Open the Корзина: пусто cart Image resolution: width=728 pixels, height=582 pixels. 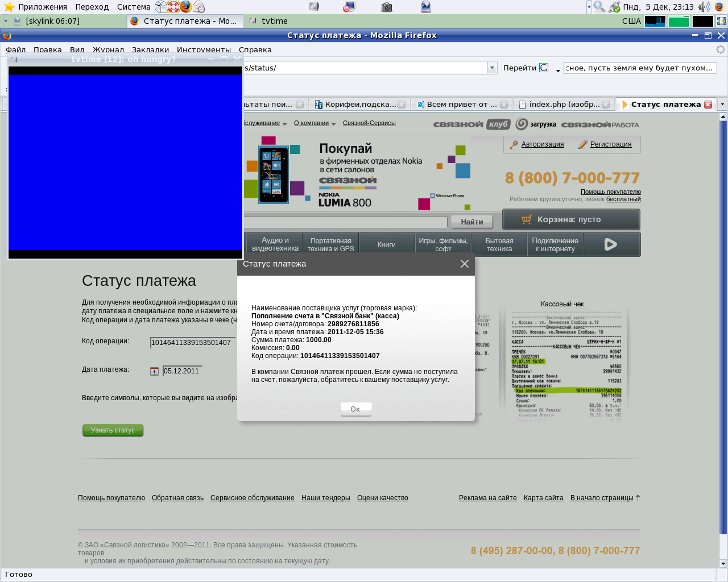(571, 219)
